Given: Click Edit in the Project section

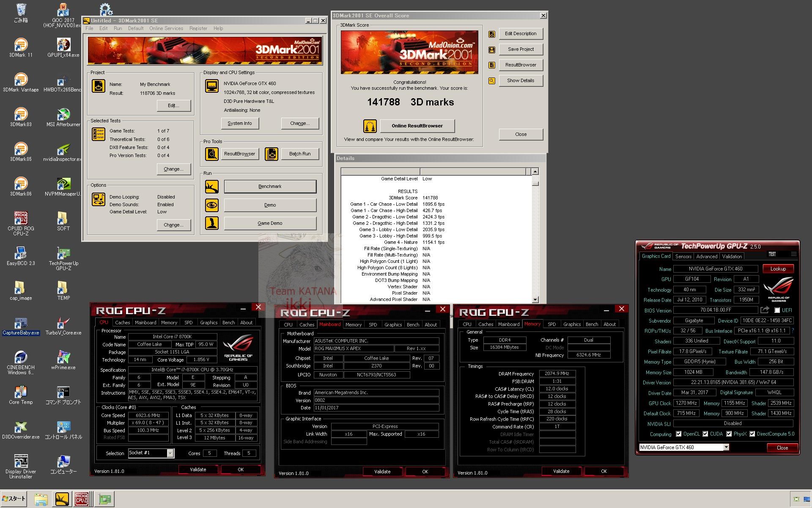Looking at the screenshot, I should click(x=173, y=105).
